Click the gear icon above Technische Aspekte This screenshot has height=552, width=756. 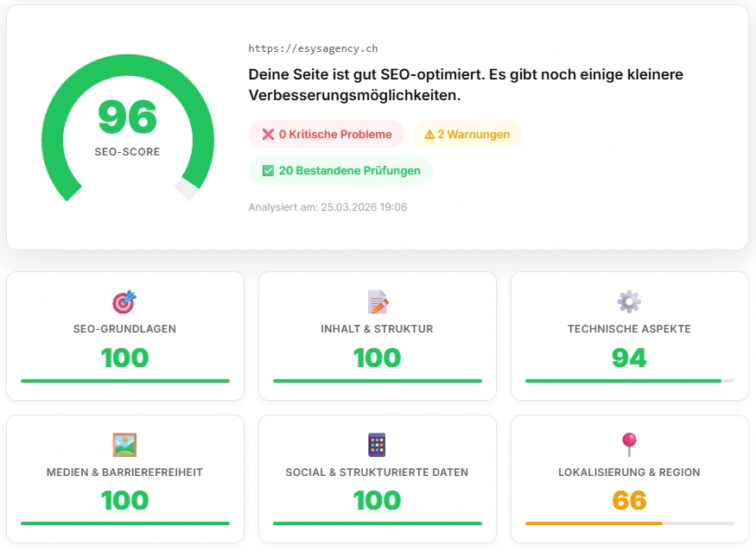click(628, 301)
